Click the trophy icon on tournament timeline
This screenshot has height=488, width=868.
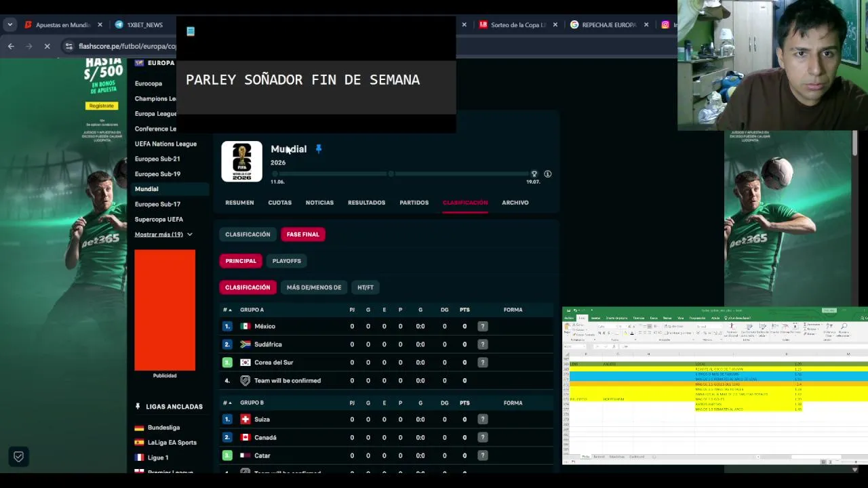(x=534, y=174)
